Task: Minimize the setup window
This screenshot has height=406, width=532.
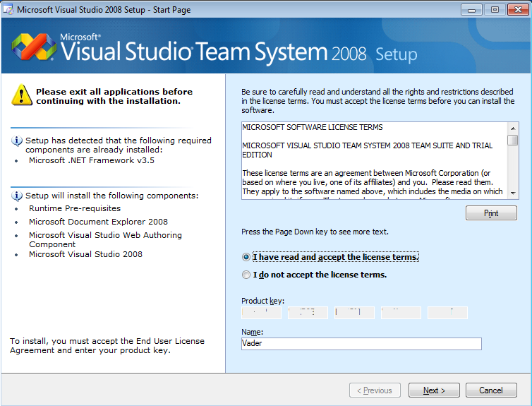Action: click(471, 9)
